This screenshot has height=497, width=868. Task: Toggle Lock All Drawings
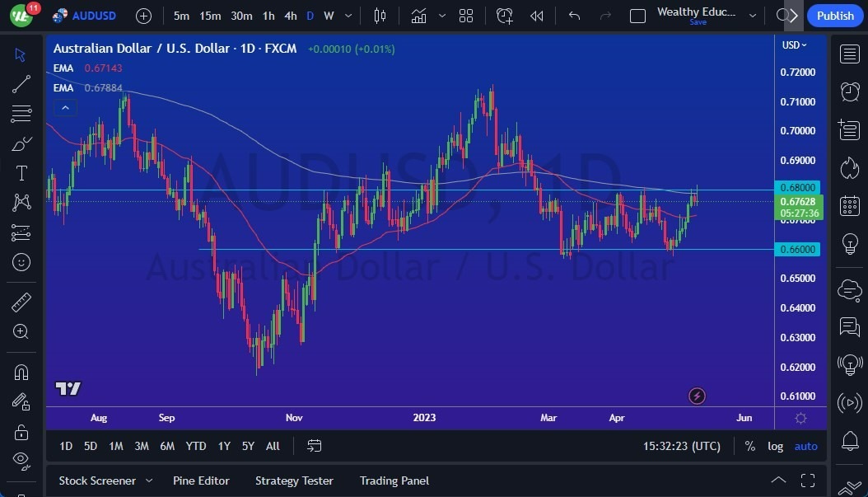21,432
